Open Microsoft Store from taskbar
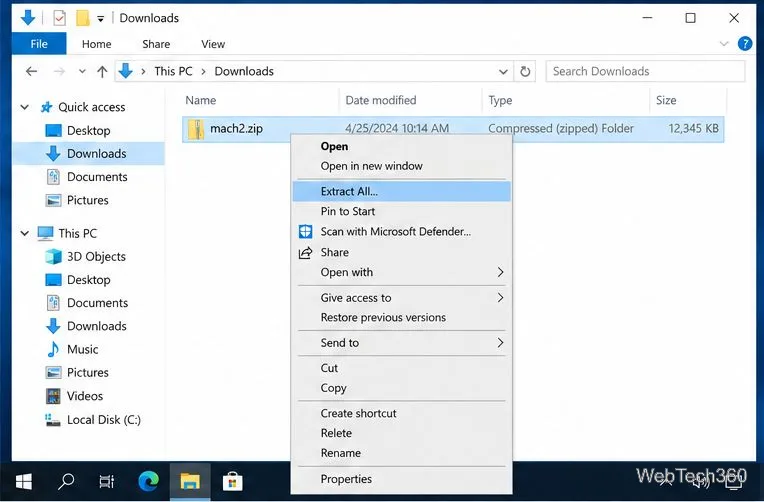Screen dimensions: 764x502 pos(232,482)
